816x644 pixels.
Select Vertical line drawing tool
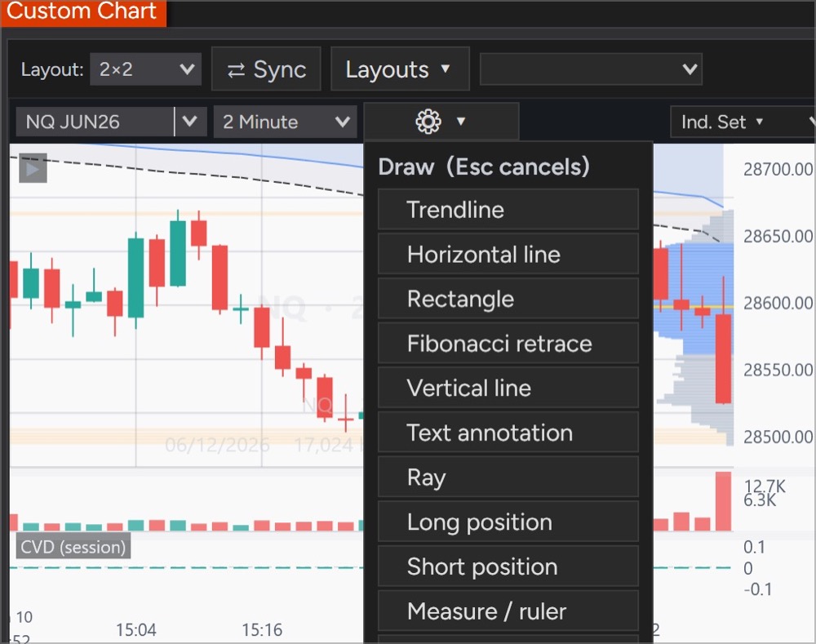tap(508, 388)
